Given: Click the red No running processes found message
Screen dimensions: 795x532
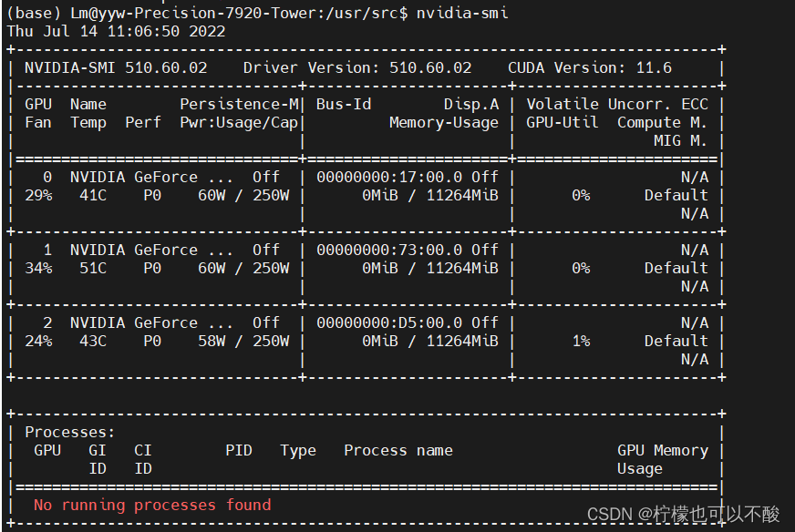Looking at the screenshot, I should pos(152,505).
